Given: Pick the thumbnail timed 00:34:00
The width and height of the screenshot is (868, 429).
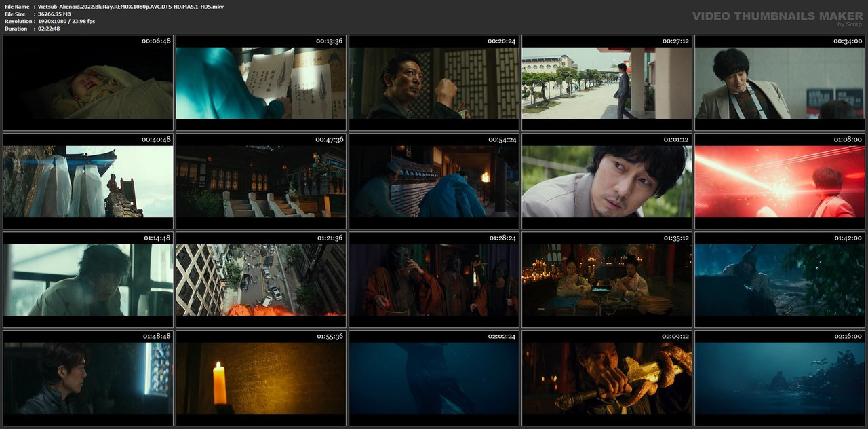Looking at the screenshot, I should click(x=780, y=83).
